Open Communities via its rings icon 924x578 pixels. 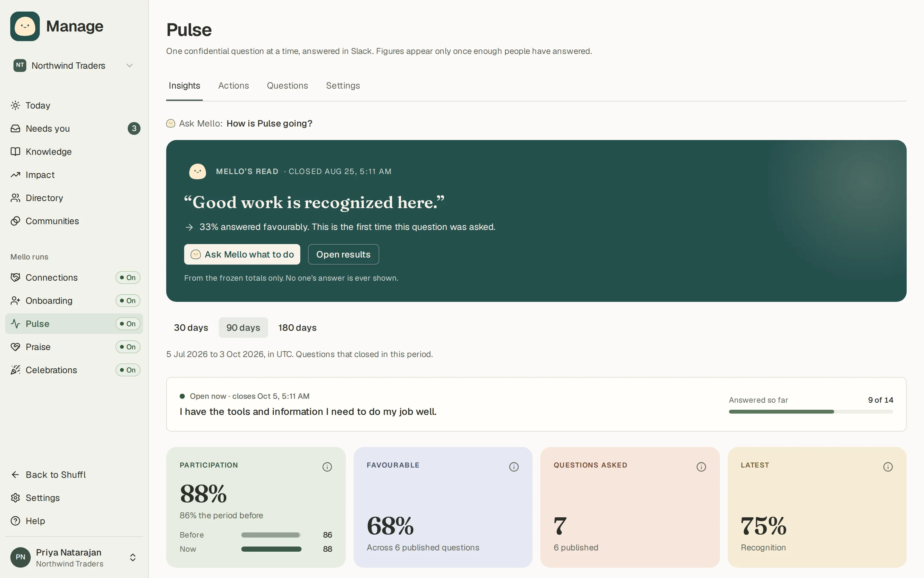15,221
